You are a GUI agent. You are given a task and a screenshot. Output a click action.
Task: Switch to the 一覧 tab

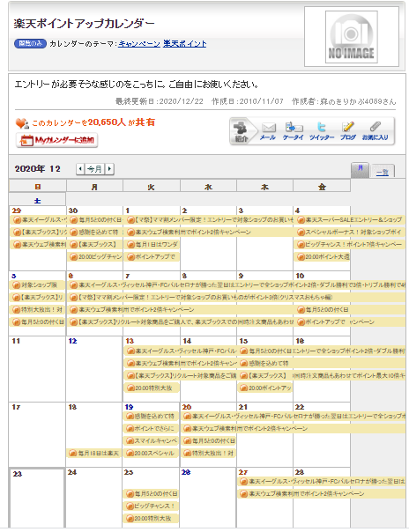tap(383, 171)
